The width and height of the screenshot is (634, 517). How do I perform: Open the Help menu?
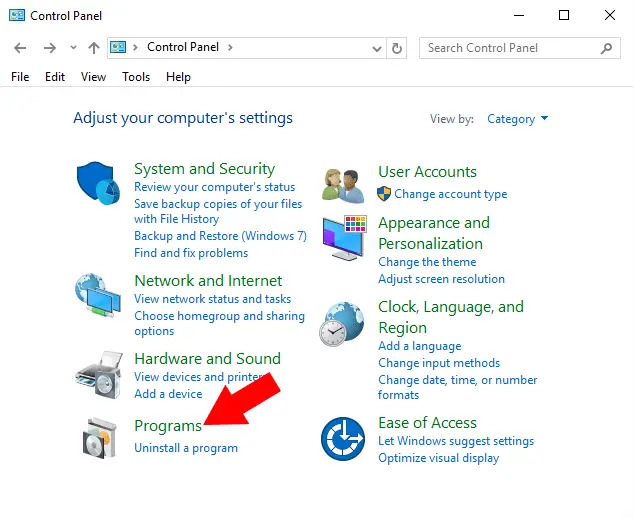pos(178,77)
